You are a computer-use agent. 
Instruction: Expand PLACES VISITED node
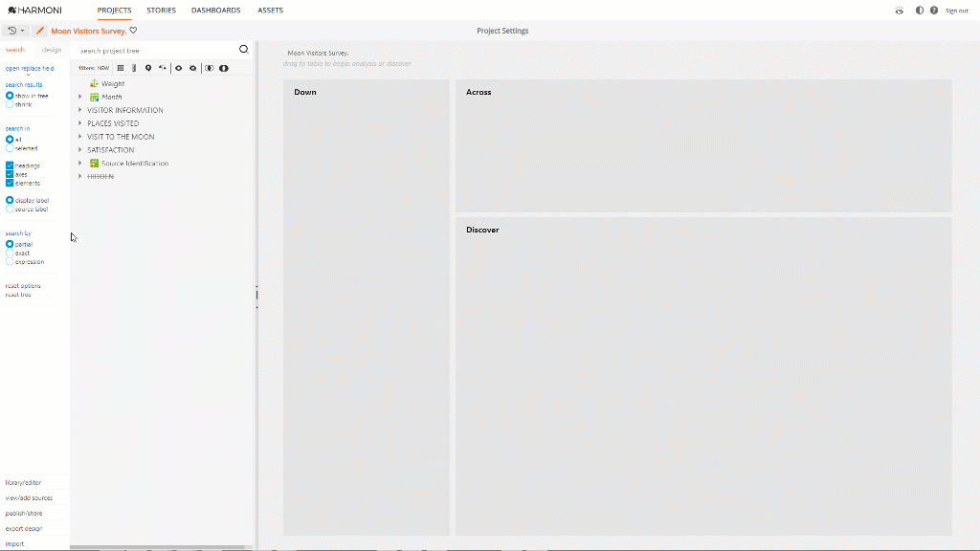[80, 123]
